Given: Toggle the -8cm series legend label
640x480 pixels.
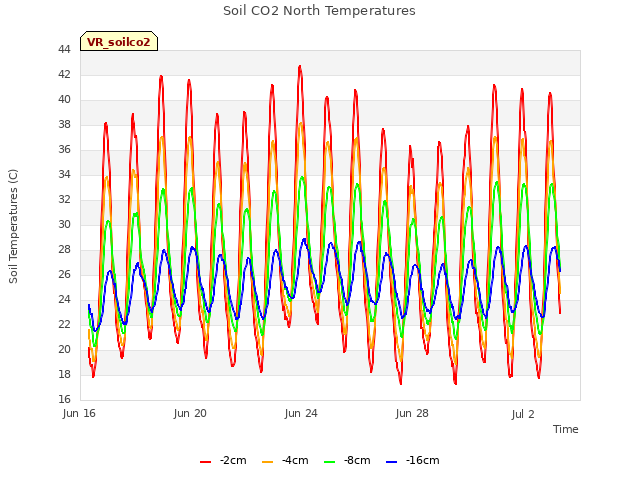Looking at the screenshot, I should coord(357,460).
